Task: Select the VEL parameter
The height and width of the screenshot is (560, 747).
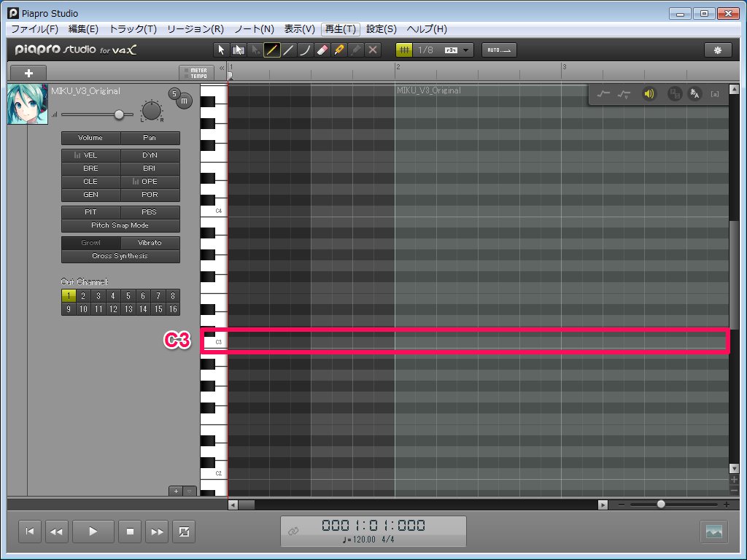Action: pyautogui.click(x=90, y=155)
